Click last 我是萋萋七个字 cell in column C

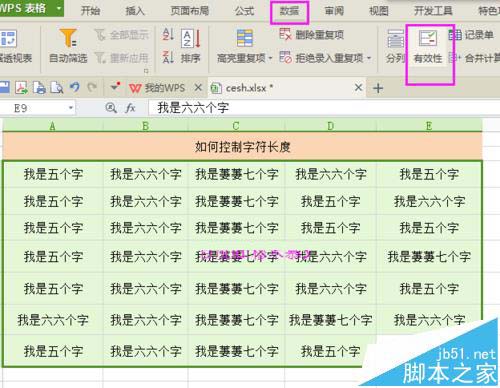point(236,351)
